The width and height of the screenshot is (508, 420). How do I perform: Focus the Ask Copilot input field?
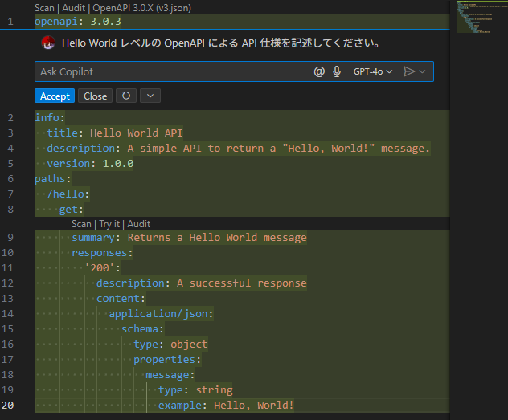tap(174, 71)
